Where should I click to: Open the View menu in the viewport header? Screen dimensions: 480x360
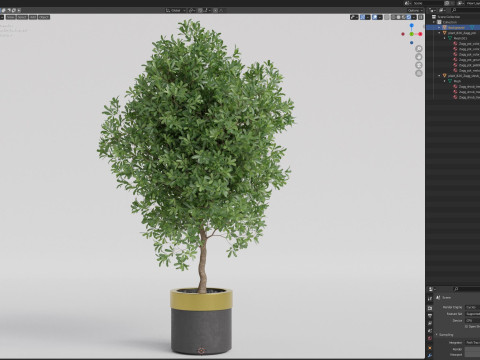(11, 17)
